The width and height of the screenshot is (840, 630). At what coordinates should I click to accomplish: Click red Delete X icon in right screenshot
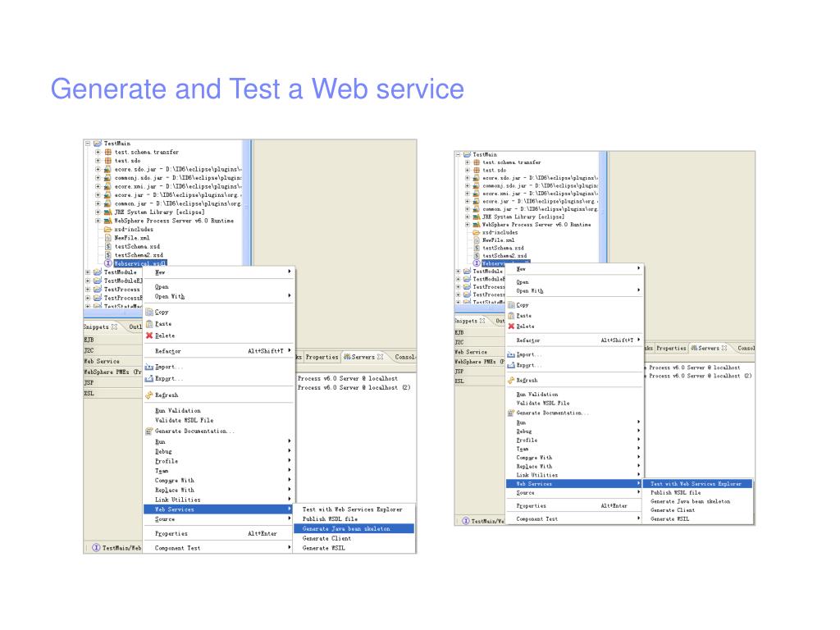pos(511,326)
